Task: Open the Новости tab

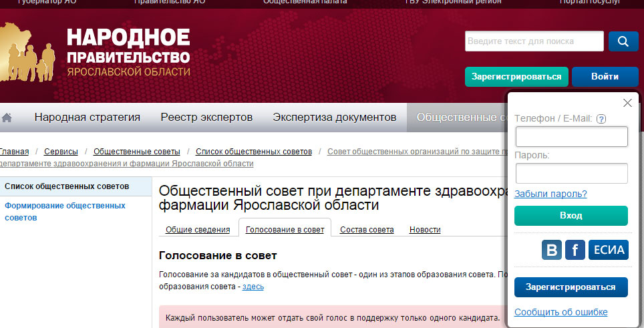Action: click(425, 230)
